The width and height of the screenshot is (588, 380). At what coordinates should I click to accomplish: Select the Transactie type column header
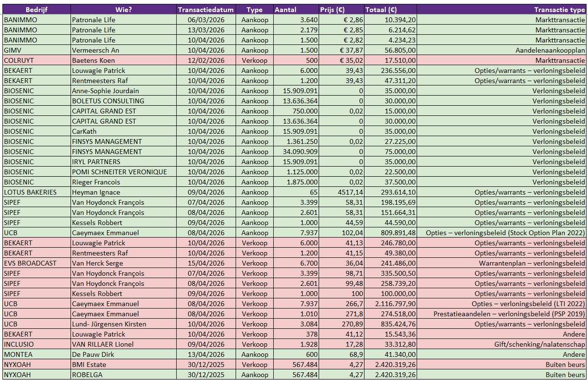(x=559, y=10)
